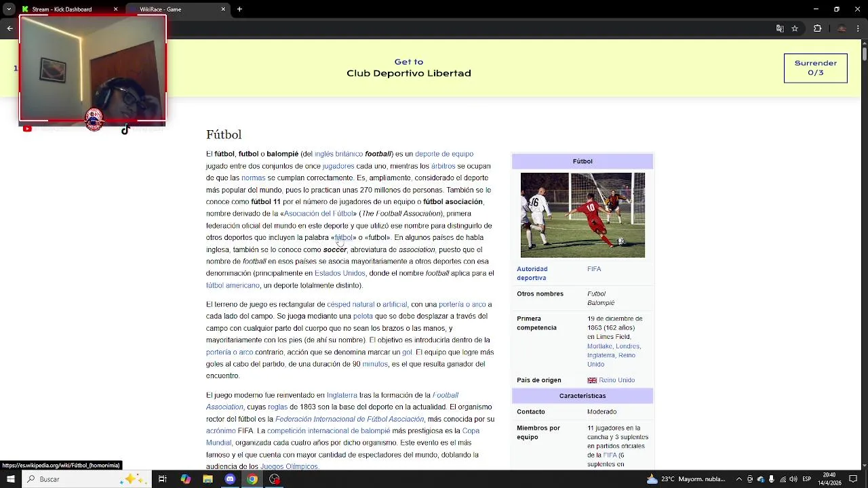Open the 'Londres' infobox link
The width and height of the screenshot is (868, 488).
(627, 346)
